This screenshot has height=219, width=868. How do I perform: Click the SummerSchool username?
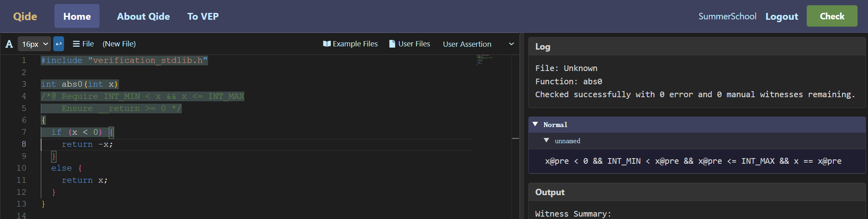[727, 17]
